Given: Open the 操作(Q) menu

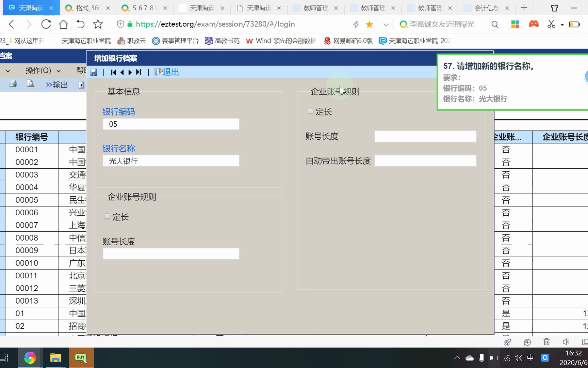Looking at the screenshot, I should pyautogui.click(x=43, y=71).
